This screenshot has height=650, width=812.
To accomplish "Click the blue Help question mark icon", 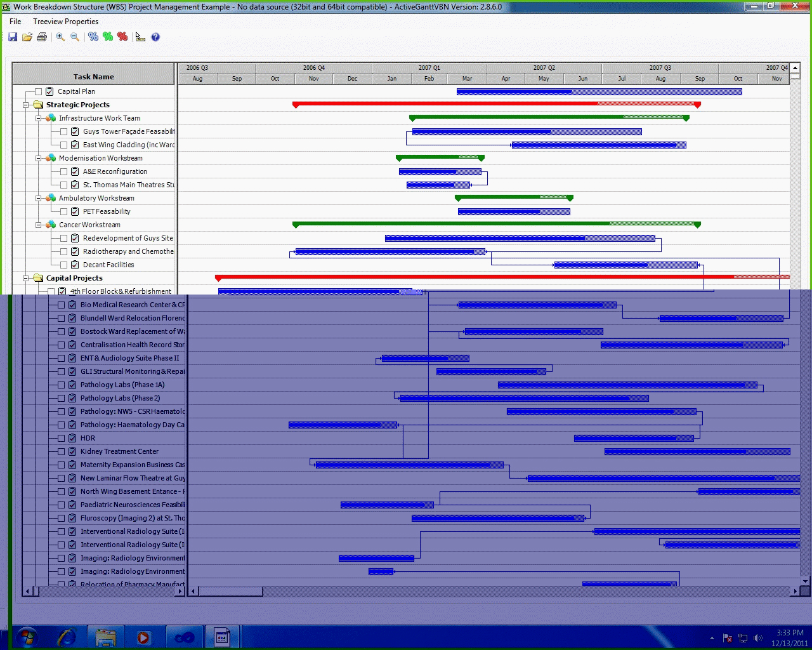I will pyautogui.click(x=155, y=37).
